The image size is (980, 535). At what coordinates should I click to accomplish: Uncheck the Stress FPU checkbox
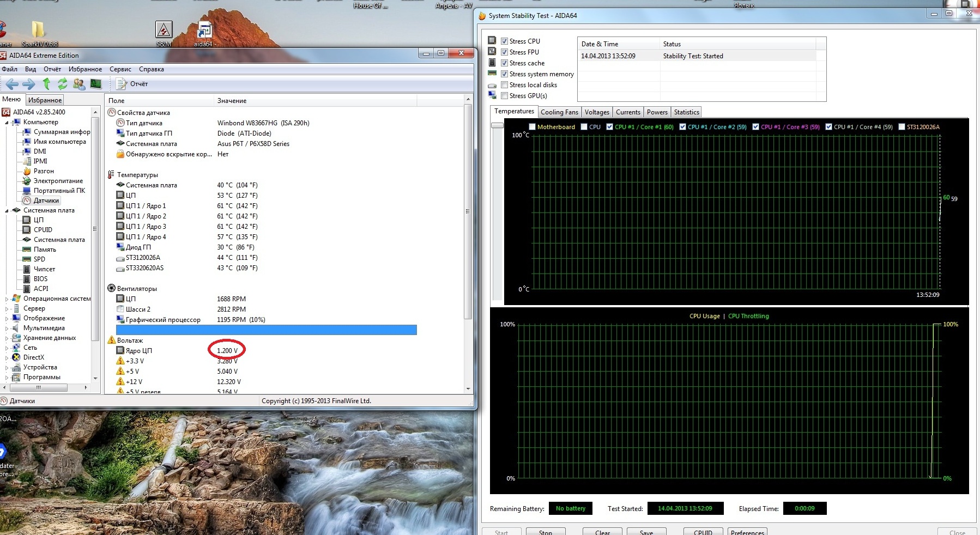click(x=505, y=52)
